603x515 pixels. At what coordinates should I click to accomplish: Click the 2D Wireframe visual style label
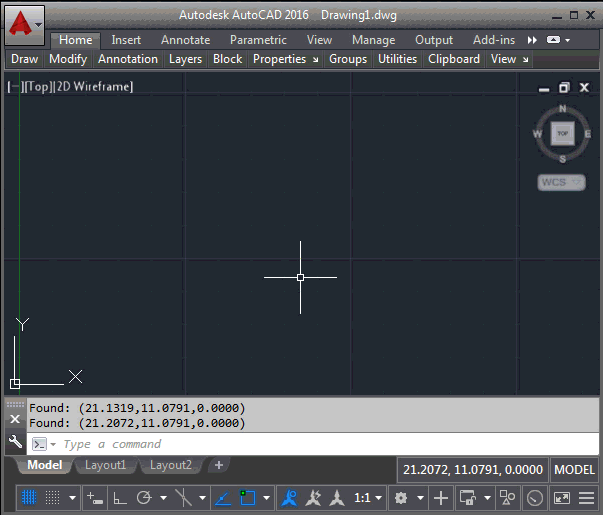tap(95, 87)
